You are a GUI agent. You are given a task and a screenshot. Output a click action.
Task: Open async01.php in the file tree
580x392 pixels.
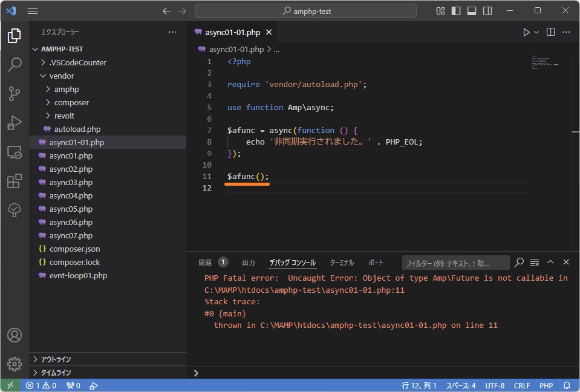point(108,155)
